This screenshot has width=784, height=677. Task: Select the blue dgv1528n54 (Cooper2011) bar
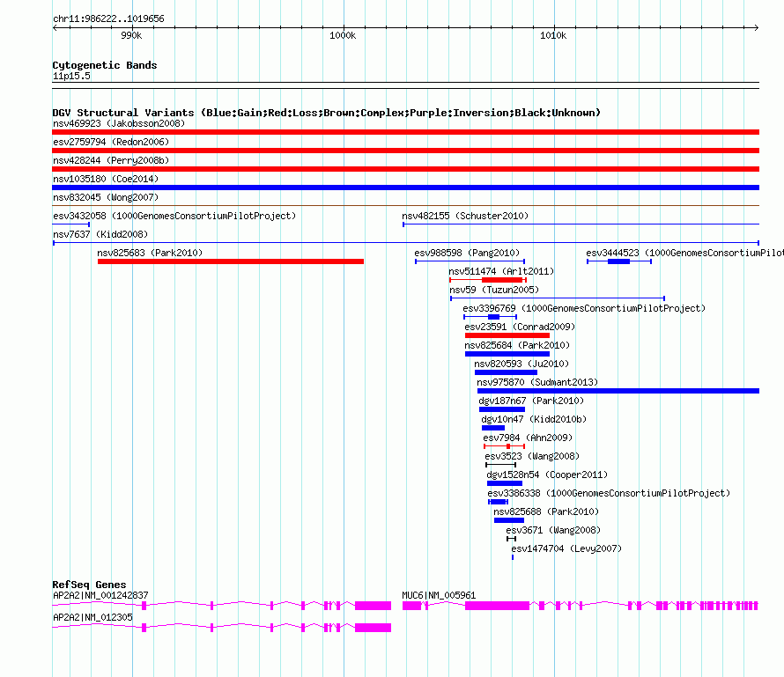(505, 483)
